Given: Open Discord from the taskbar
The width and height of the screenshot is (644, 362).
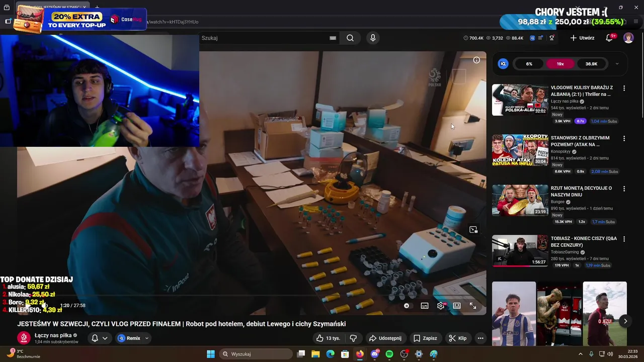Looking at the screenshot, I should coord(375,354).
